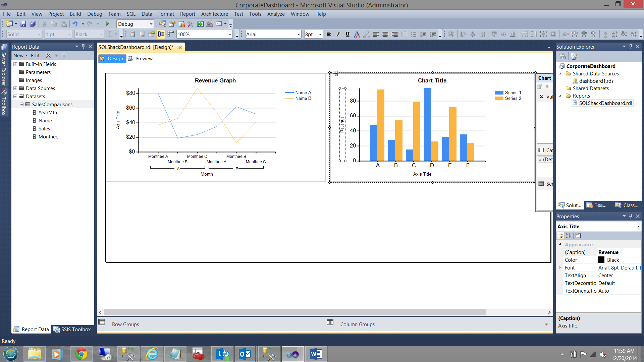Expand the Data Sources tree node

[x=15, y=88]
